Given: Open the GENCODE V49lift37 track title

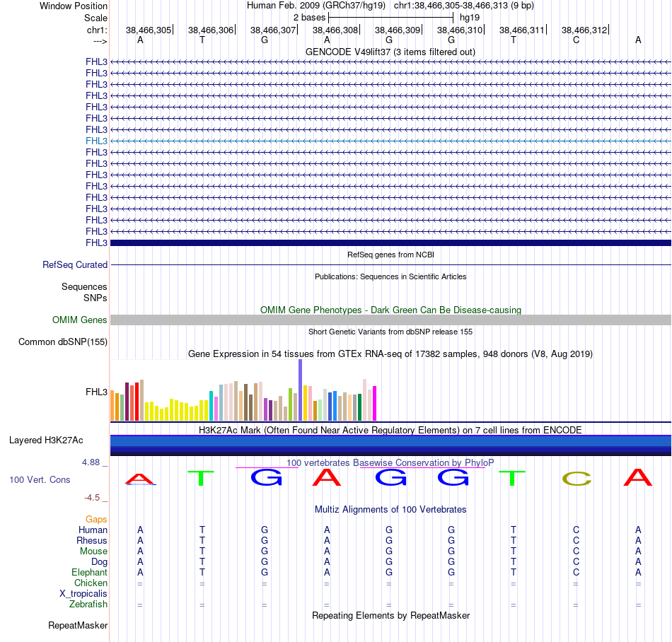Looking at the screenshot, I should (x=390, y=52).
